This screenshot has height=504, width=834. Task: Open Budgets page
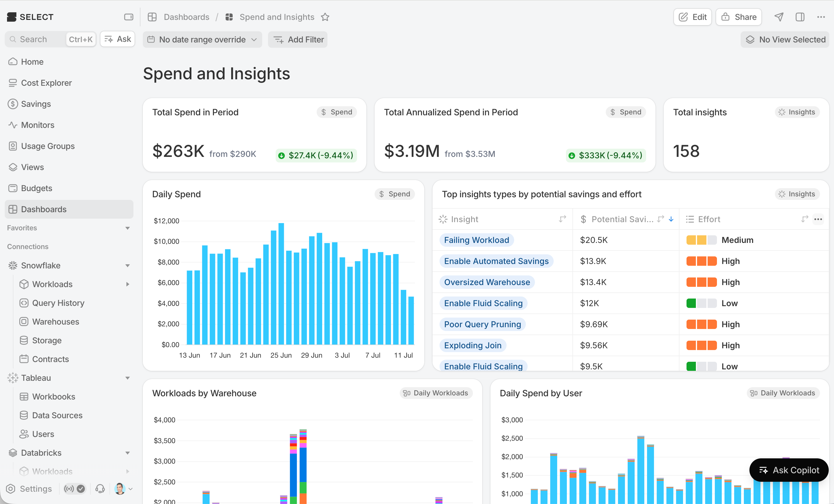coord(69,188)
